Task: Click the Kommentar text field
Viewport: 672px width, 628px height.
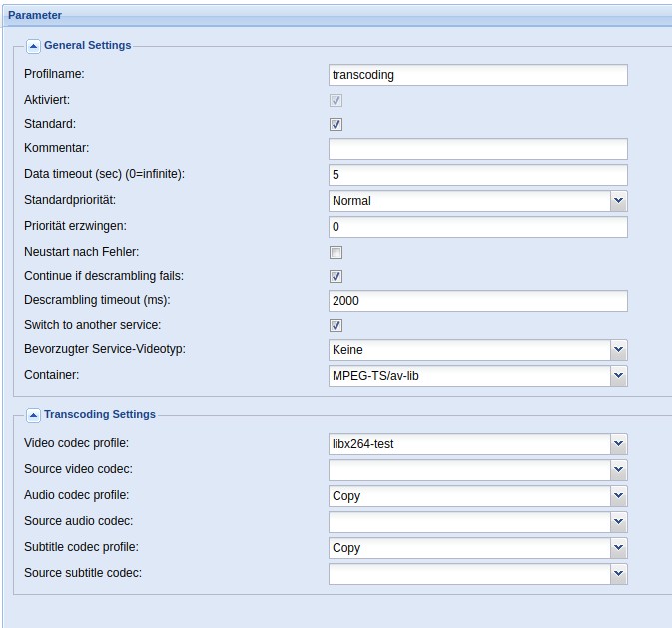Action: click(x=478, y=149)
